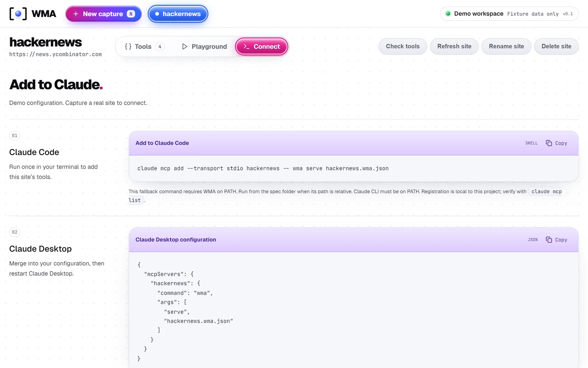Click the Claude Code section heading

coord(34,152)
